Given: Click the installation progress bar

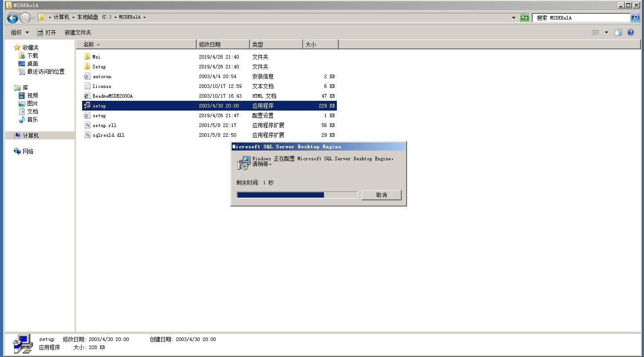Looking at the screenshot, I should pyautogui.click(x=296, y=194).
